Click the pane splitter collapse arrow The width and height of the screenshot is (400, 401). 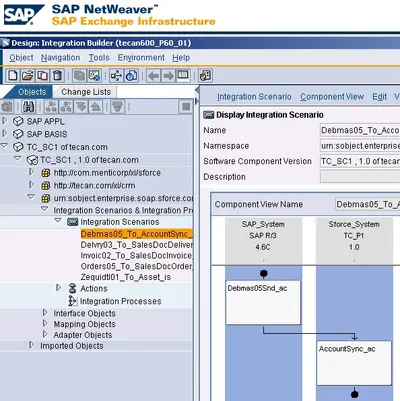(197, 89)
